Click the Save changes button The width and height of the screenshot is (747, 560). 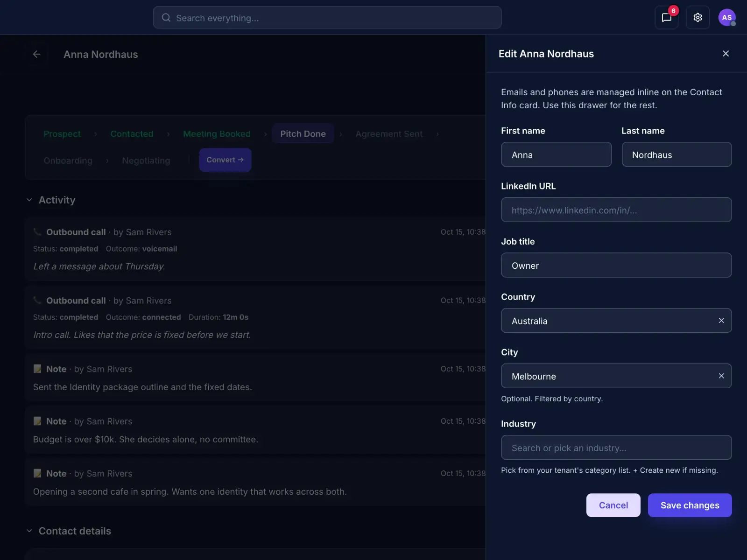(690, 505)
